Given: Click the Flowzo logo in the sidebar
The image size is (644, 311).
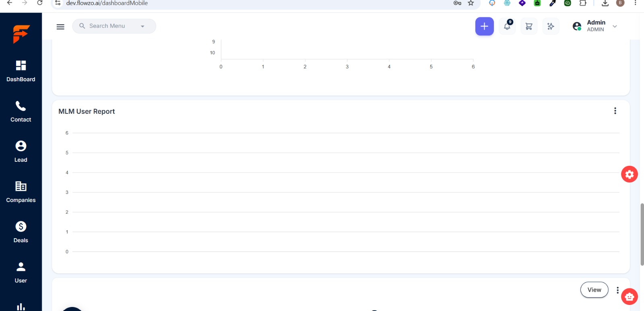Looking at the screenshot, I should [x=21, y=34].
